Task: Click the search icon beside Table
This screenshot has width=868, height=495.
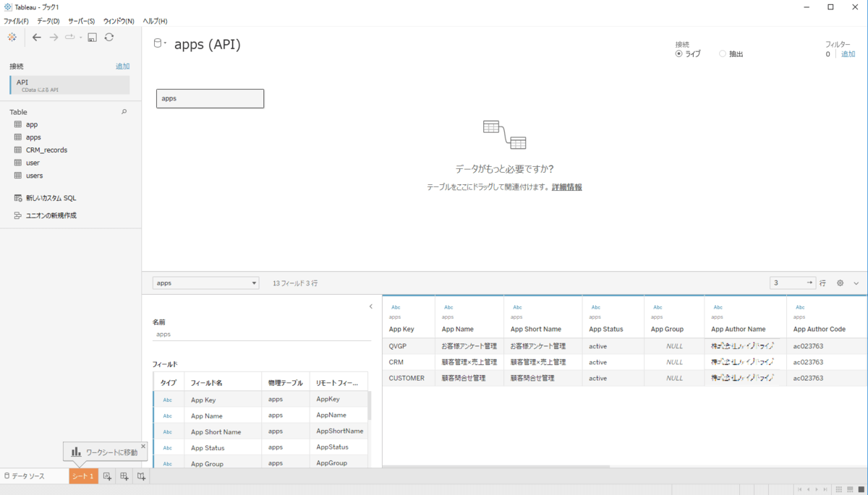Action: click(x=124, y=112)
